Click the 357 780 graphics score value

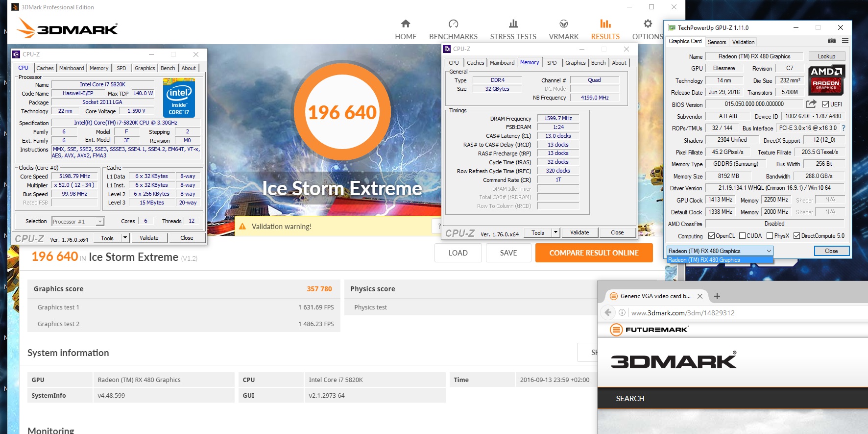click(319, 289)
